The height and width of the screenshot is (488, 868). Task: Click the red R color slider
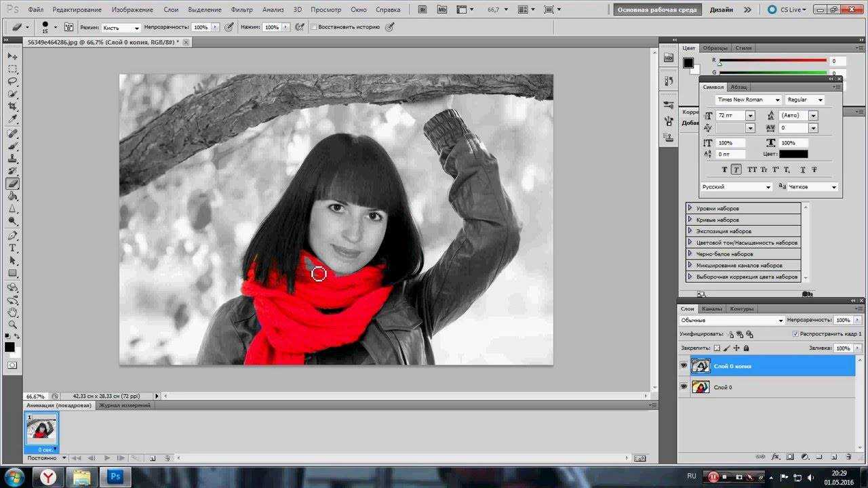pos(772,60)
